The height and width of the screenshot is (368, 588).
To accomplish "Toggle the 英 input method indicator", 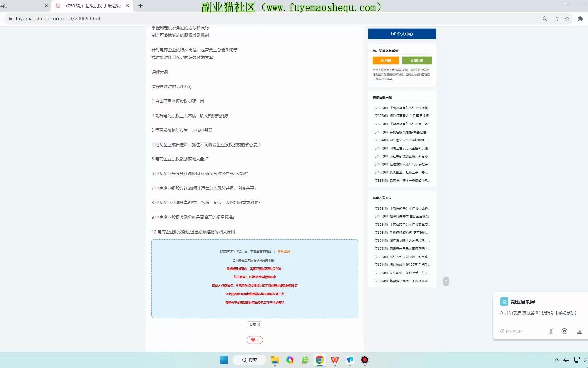I will coord(566,360).
